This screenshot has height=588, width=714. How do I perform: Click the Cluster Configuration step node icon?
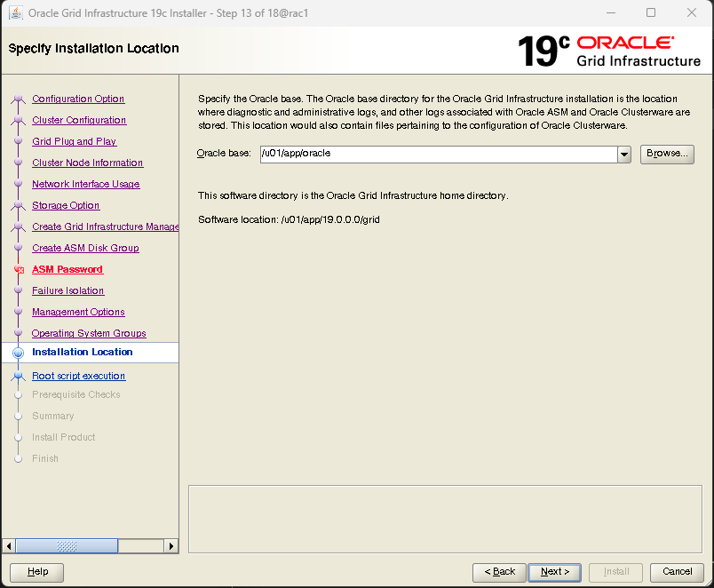point(19,120)
